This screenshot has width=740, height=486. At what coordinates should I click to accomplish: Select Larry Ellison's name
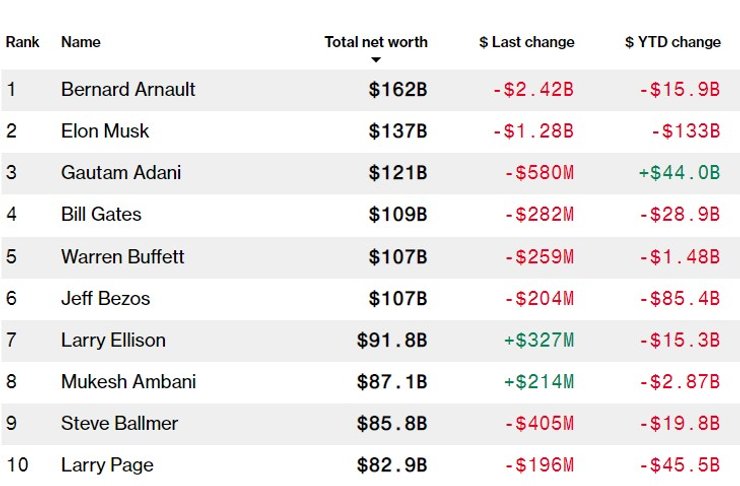[114, 340]
